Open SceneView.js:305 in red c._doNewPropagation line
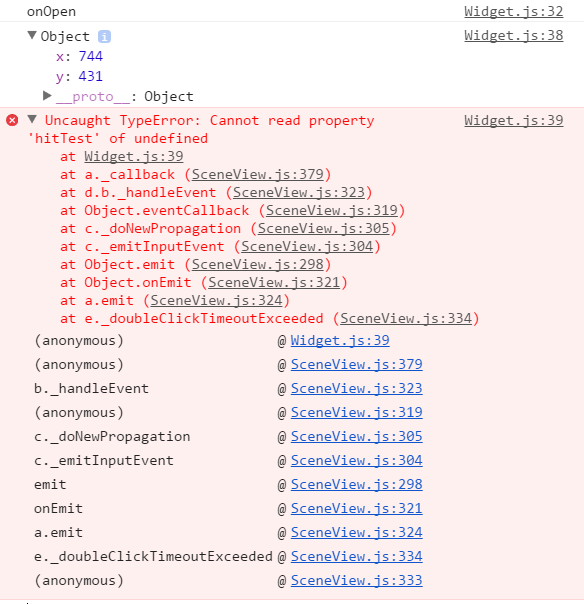 (324, 228)
